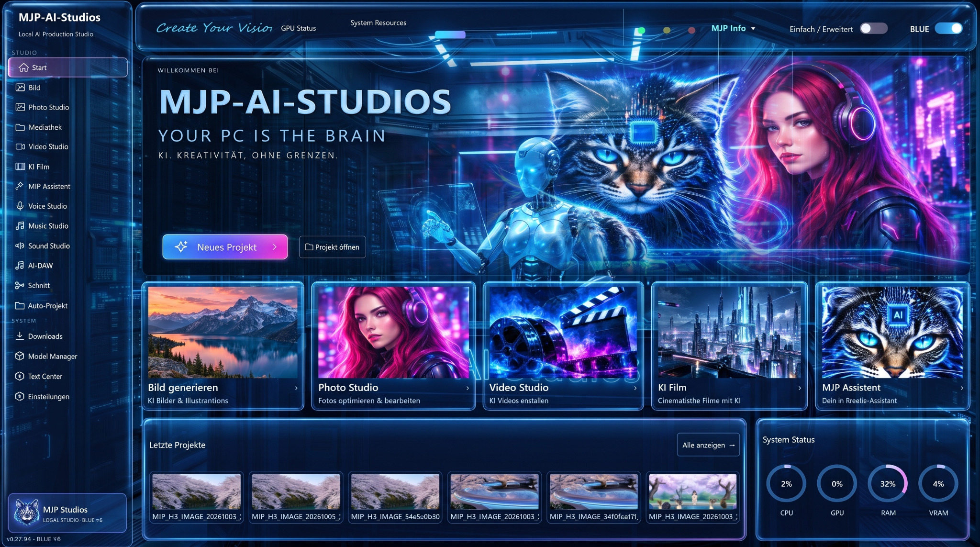The height and width of the screenshot is (547, 980).
Task: Click the KI Film card chevron
Action: (x=800, y=388)
